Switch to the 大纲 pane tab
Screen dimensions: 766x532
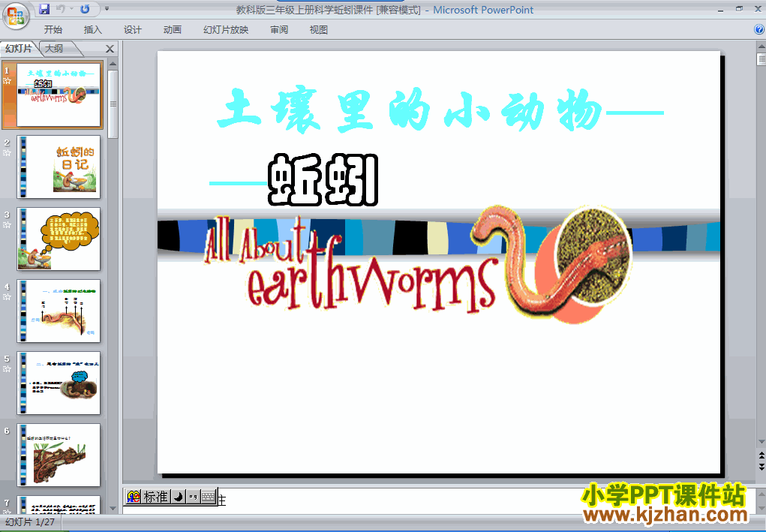(55, 48)
